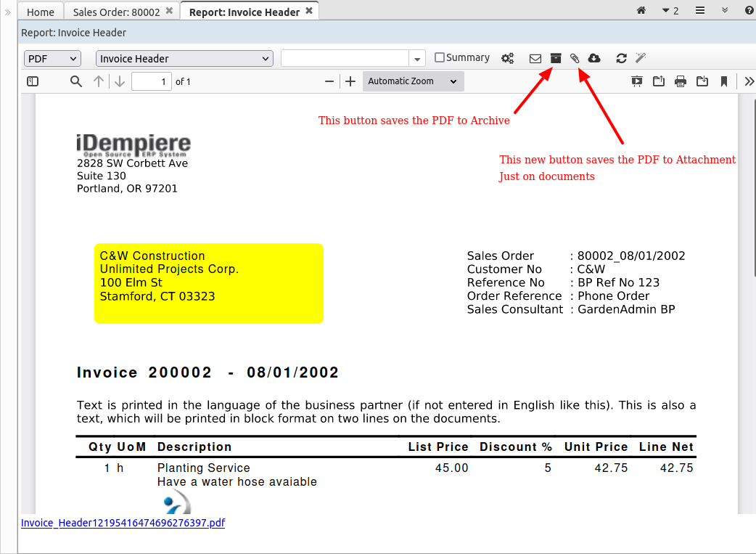Toggle the PDF viewer sidebar

pos(33,81)
